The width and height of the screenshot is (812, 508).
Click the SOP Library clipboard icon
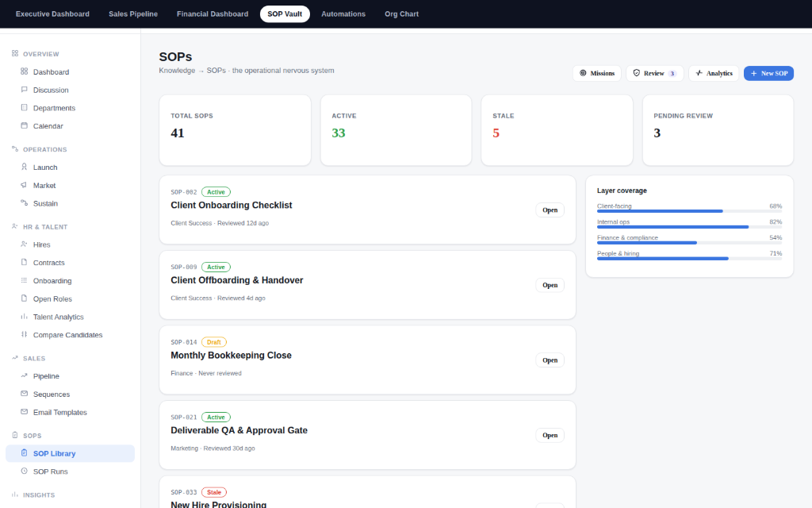click(x=25, y=453)
